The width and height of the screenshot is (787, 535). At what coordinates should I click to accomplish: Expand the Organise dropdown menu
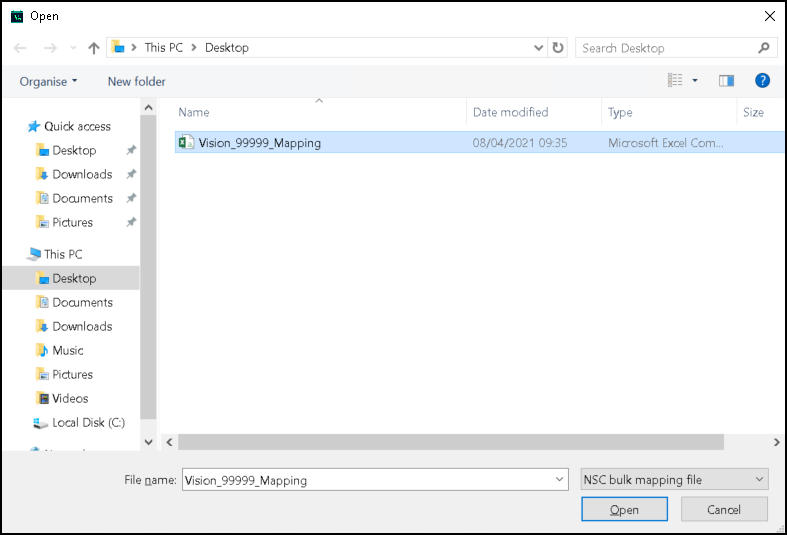click(48, 81)
